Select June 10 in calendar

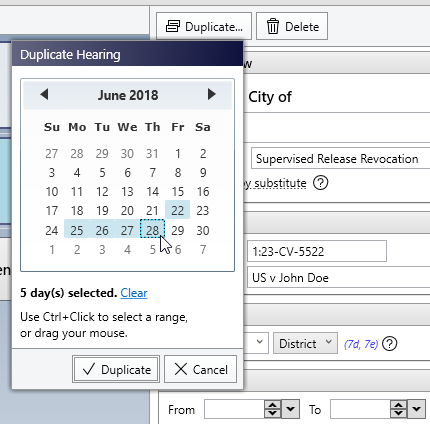(52, 191)
